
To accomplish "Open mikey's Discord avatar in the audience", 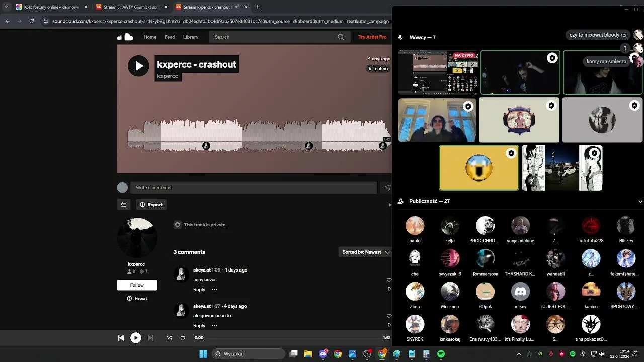I will [x=520, y=292].
